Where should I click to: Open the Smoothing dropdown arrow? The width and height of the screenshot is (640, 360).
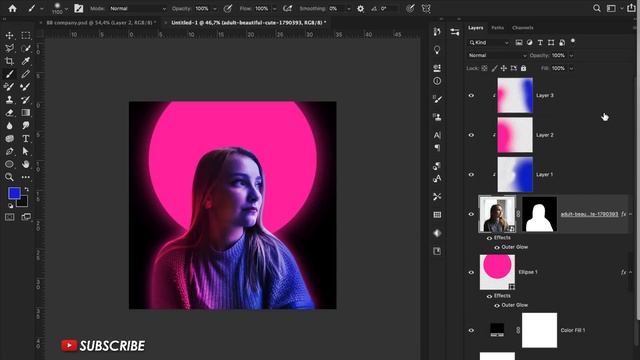tap(348, 9)
